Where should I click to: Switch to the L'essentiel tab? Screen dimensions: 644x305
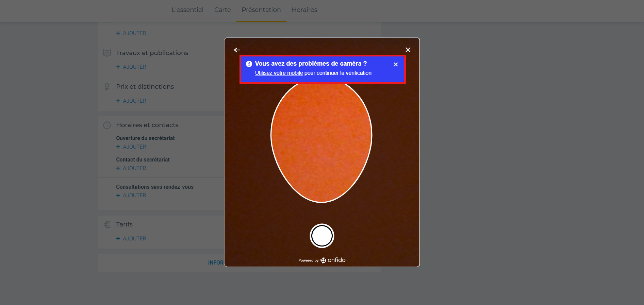187,10
